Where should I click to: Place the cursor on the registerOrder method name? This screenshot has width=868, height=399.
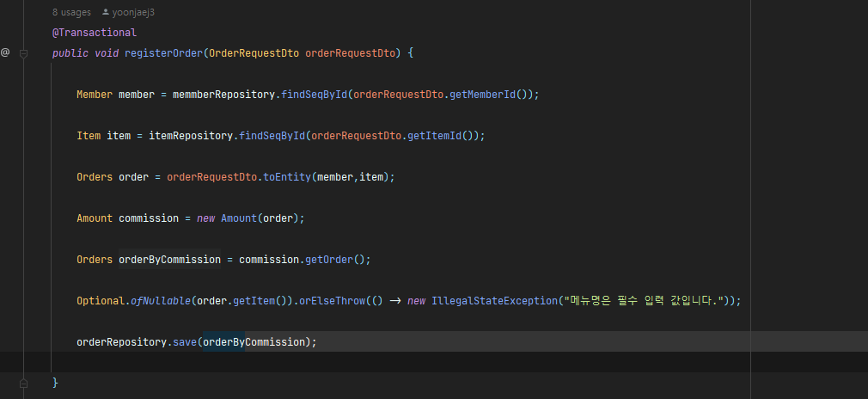(164, 53)
